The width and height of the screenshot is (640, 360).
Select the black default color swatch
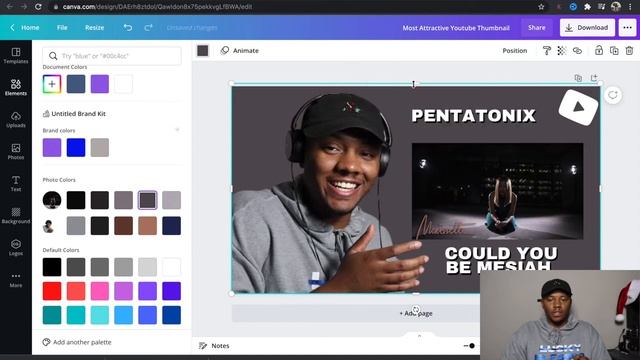point(52,267)
